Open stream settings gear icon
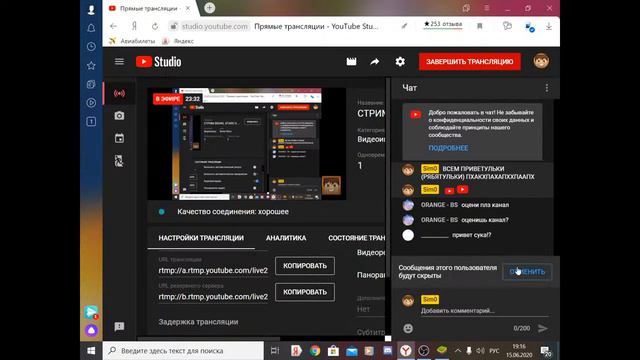The width and height of the screenshot is (640, 360). pos(400,62)
